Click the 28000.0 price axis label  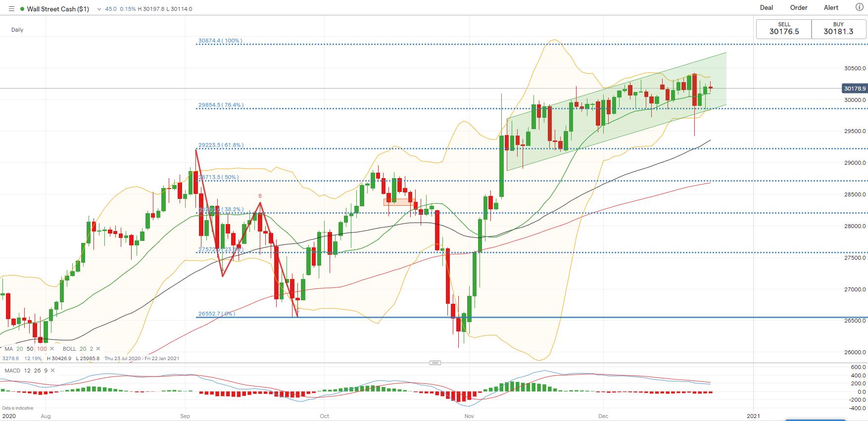point(855,226)
